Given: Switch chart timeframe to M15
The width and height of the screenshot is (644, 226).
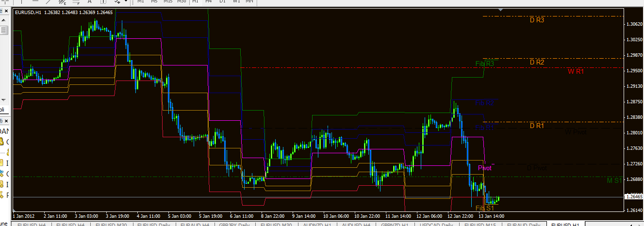Looking at the screenshot, I should pos(168,1).
